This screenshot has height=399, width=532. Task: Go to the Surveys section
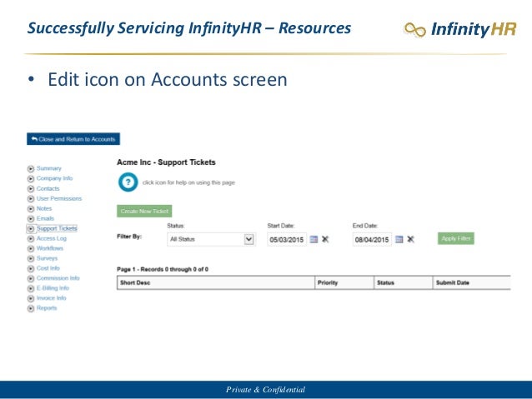tap(47, 258)
